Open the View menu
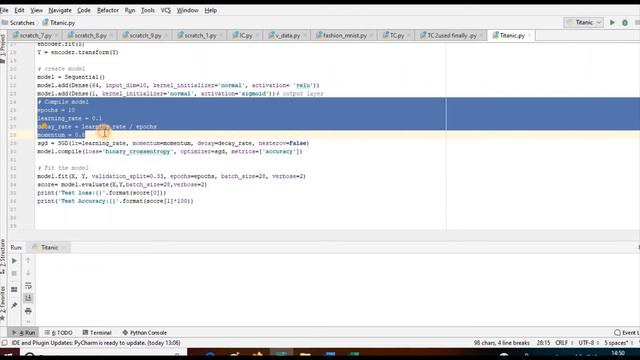 36,10
